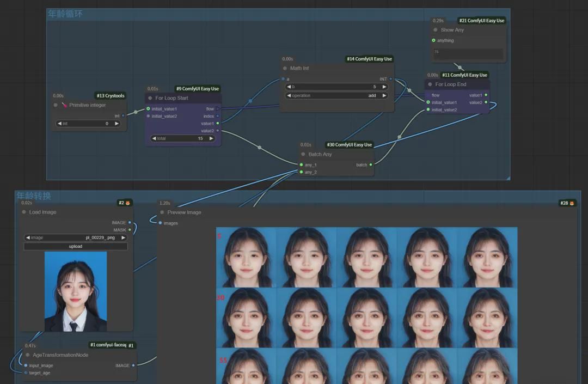Click the Primitive integer node's pin icon
Screen dimensions: 588x384
[64, 105]
